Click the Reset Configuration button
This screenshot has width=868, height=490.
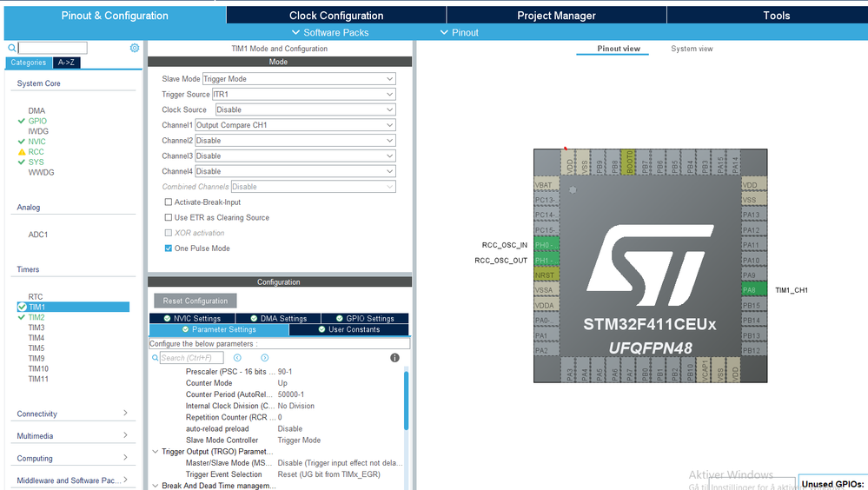(195, 301)
